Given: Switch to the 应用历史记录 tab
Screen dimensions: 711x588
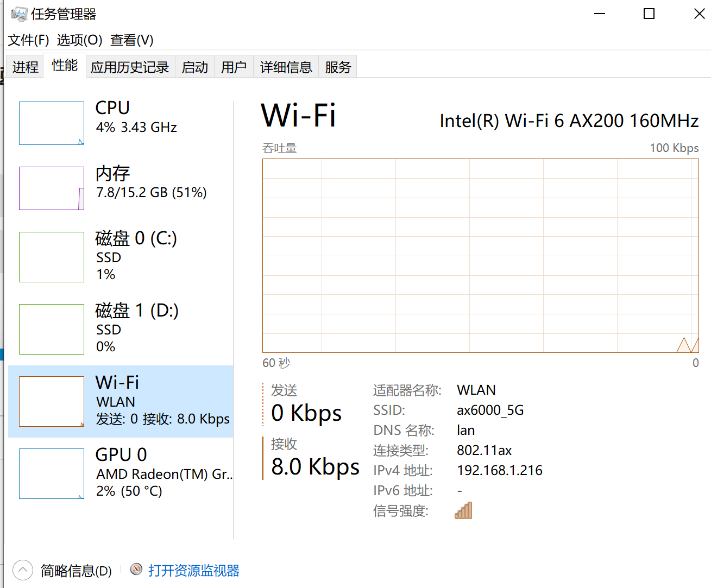Looking at the screenshot, I should tap(130, 67).
